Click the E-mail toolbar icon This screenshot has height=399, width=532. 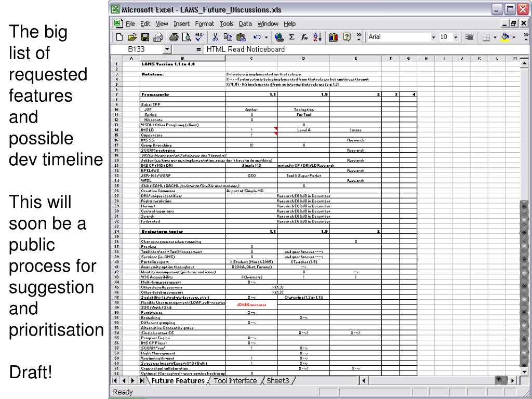[158, 37]
